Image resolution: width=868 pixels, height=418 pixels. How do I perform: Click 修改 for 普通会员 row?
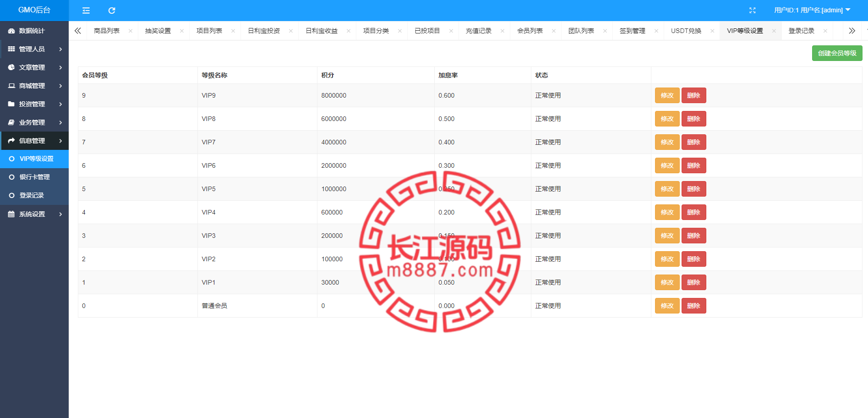coord(667,306)
